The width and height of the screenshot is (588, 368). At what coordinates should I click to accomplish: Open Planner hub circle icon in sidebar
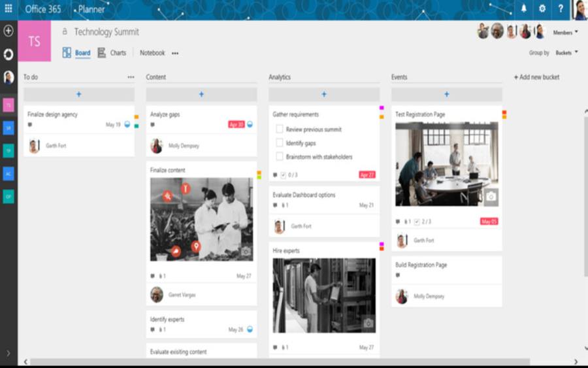coord(8,54)
